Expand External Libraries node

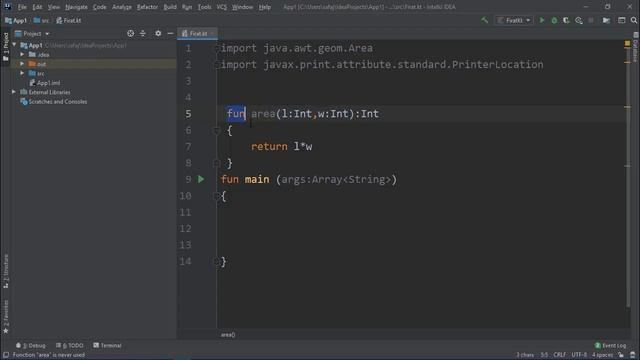point(14,92)
